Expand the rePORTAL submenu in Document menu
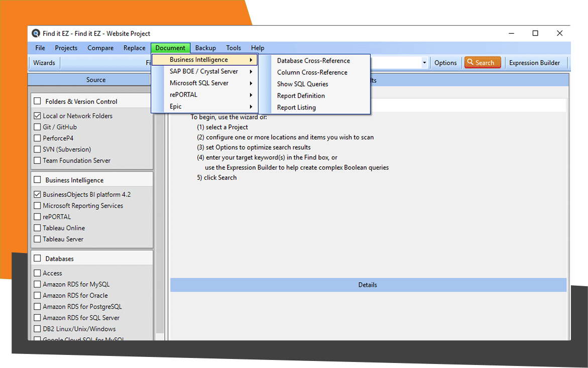The height and width of the screenshot is (368, 588). coord(204,94)
